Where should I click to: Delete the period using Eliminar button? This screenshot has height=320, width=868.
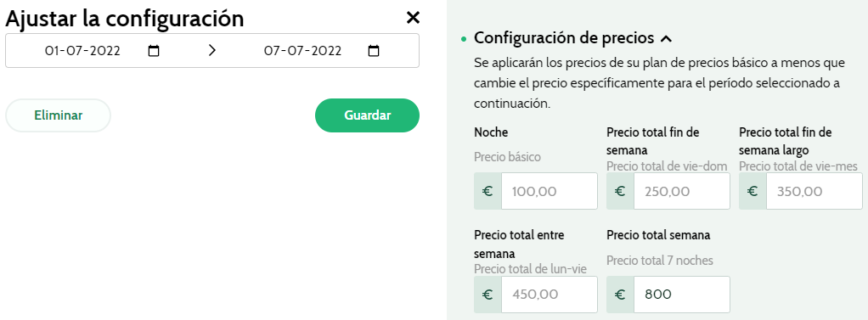point(58,115)
